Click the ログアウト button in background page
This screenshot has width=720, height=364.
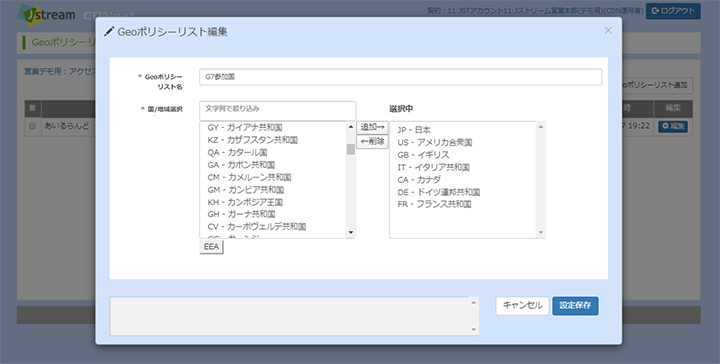[673, 11]
